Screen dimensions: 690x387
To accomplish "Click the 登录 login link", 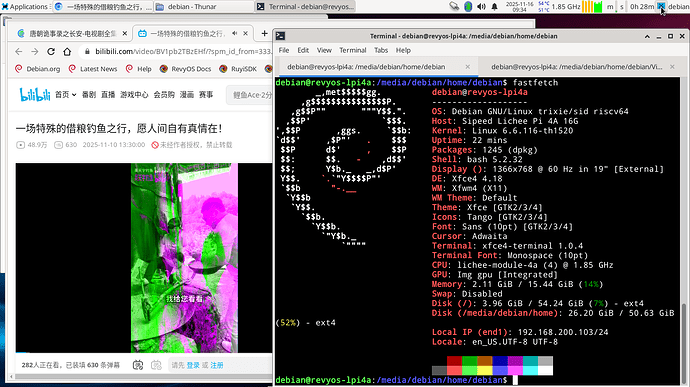I will (x=193, y=365).
